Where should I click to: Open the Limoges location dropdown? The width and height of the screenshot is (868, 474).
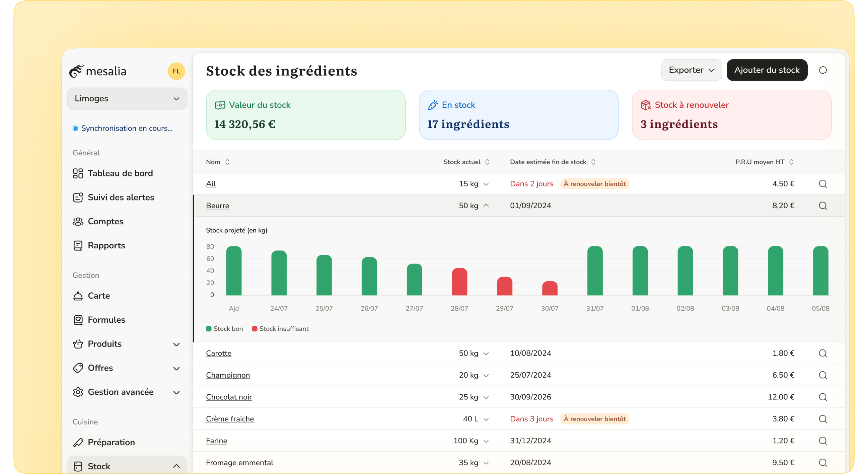tap(127, 98)
